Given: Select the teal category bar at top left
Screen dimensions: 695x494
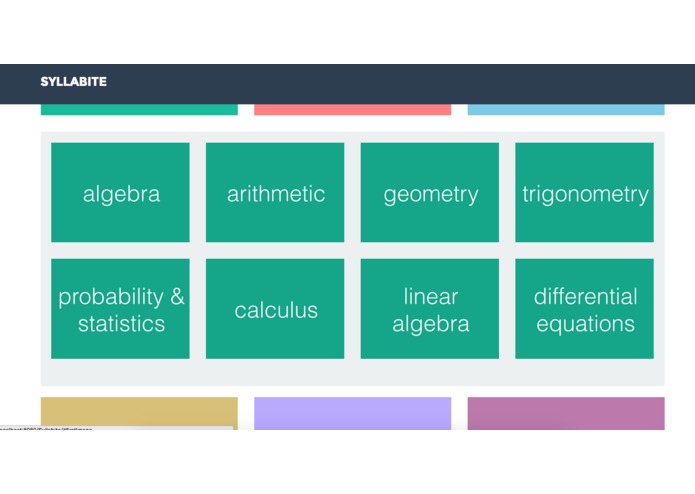Looking at the screenshot, I should 139,109.
